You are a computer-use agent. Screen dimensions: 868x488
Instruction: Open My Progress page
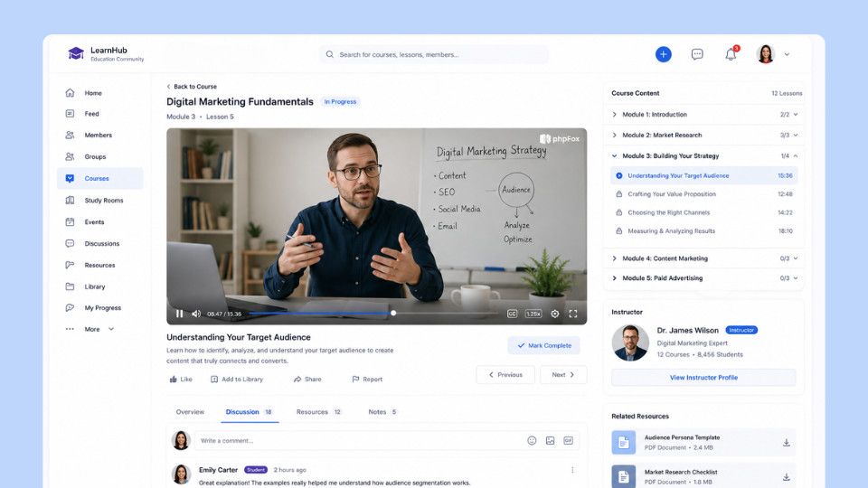tap(102, 307)
